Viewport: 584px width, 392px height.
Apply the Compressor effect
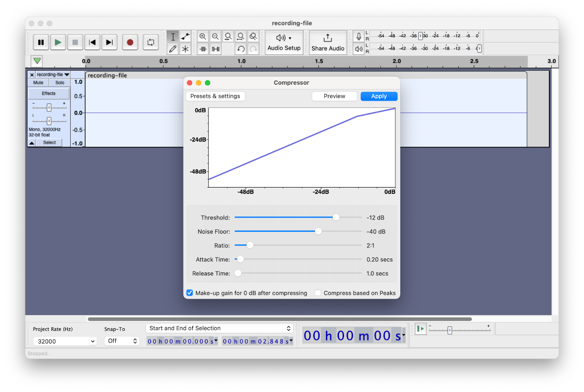click(379, 96)
